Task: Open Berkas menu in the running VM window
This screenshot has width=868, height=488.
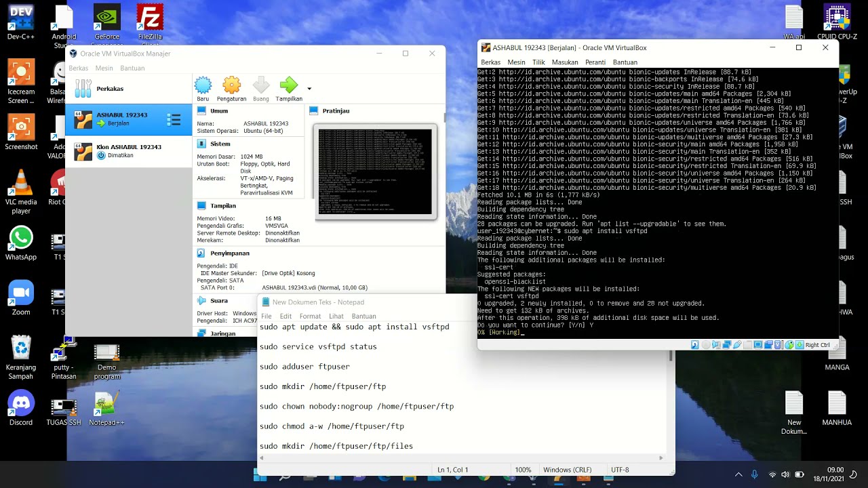Action: [x=490, y=62]
